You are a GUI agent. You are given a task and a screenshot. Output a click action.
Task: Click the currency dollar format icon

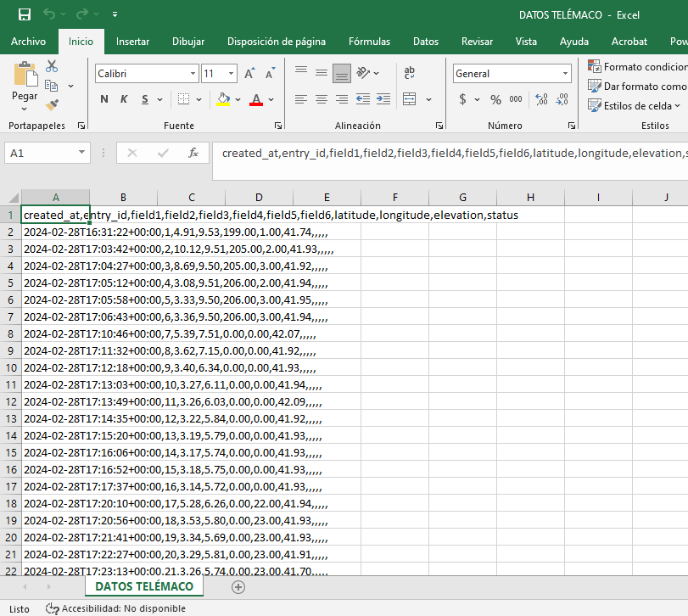point(462,99)
